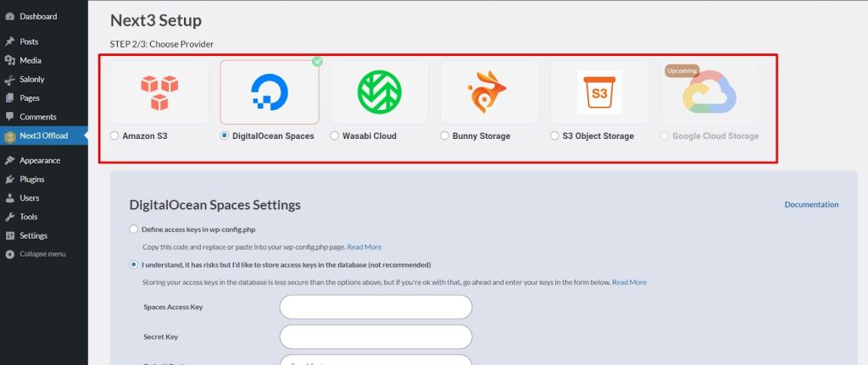Screen dimensions: 868x365
Task: Open the Comments menu item
Action: [44, 117]
